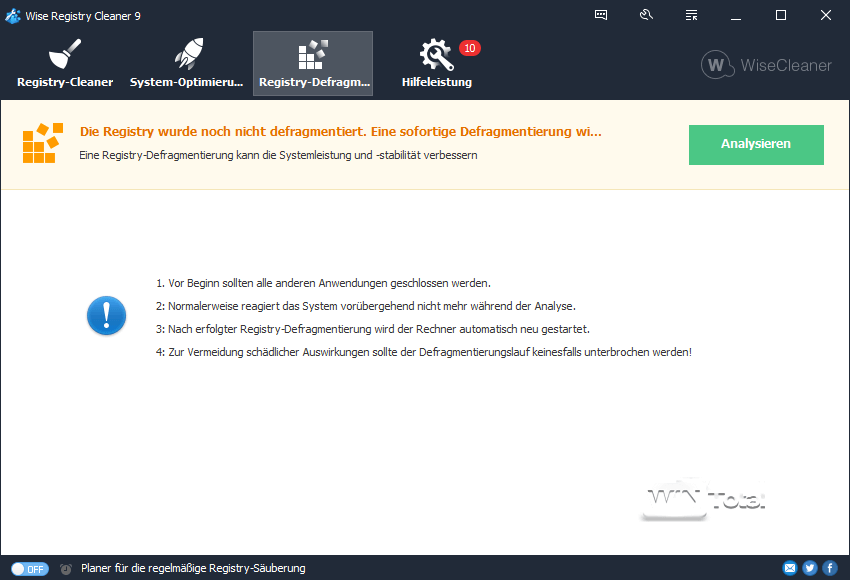Click the WiseCleaner logo

tap(766, 65)
